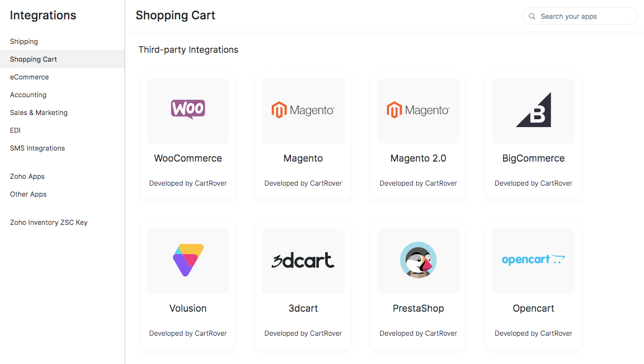Click the BigCommerce logo

pos(533,111)
